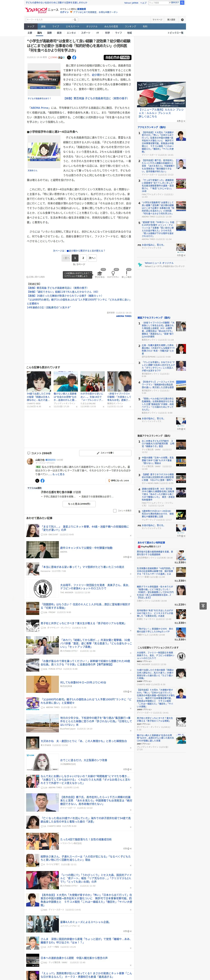The width and height of the screenshot is (210, 980).
Task: Share expert comment on Facebook
Action: tap(42, 481)
